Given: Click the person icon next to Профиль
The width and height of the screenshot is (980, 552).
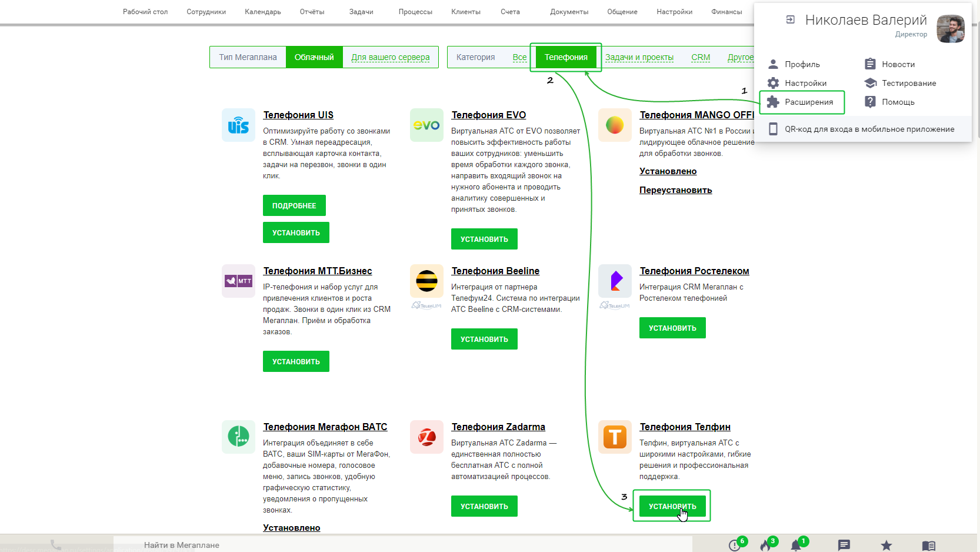Looking at the screenshot, I should tap(773, 64).
